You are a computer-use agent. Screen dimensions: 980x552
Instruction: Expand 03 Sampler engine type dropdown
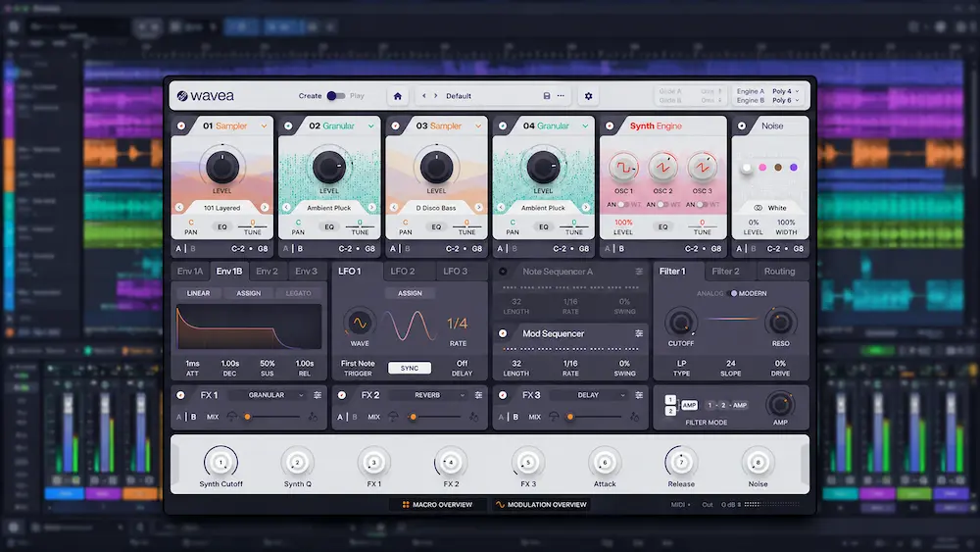point(478,126)
